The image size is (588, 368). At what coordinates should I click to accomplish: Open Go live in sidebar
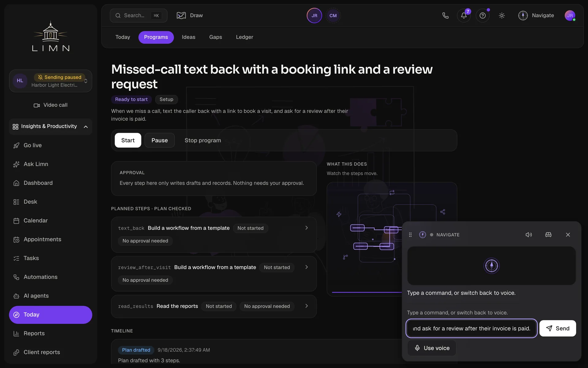tap(51, 145)
